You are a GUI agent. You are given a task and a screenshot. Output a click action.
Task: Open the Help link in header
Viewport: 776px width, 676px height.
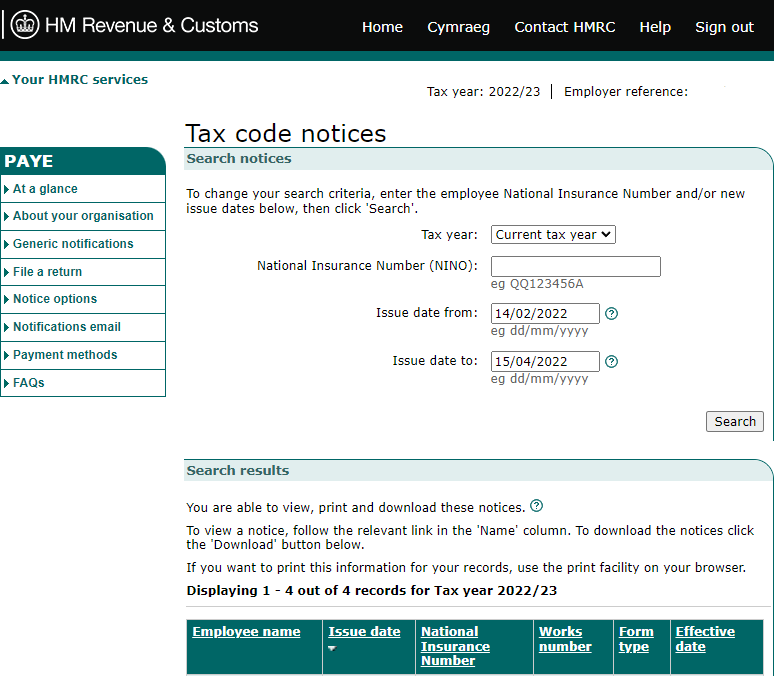pos(655,27)
